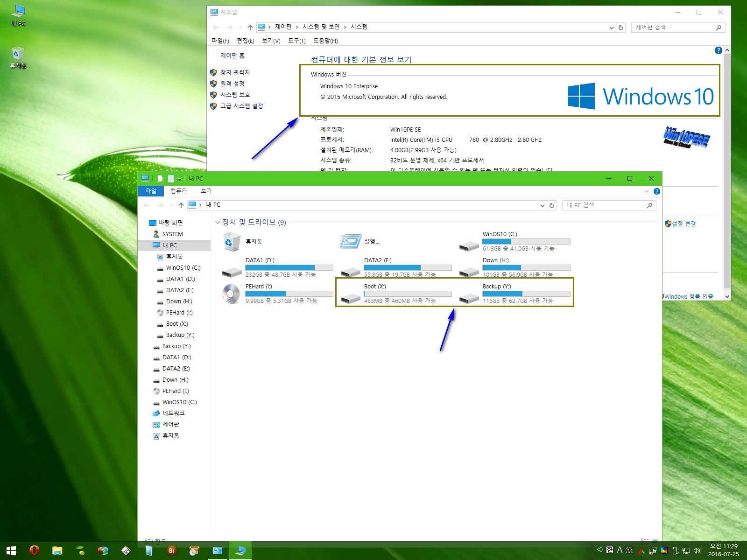
Task: Select the PEHard (I:) disc drive tile
Action: (277, 294)
